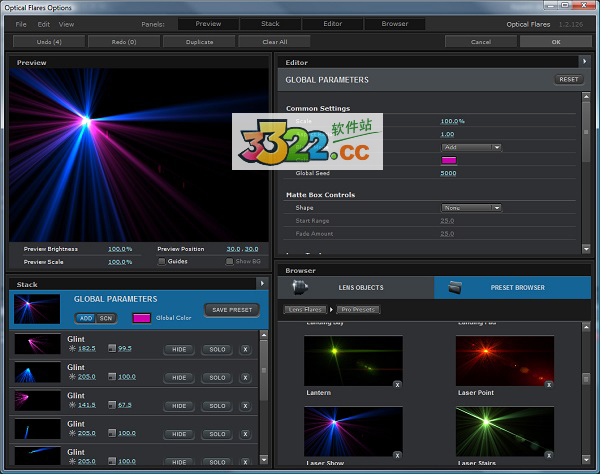This screenshot has width=600, height=474.
Task: Toggle the Stack panel button
Action: (x=270, y=24)
